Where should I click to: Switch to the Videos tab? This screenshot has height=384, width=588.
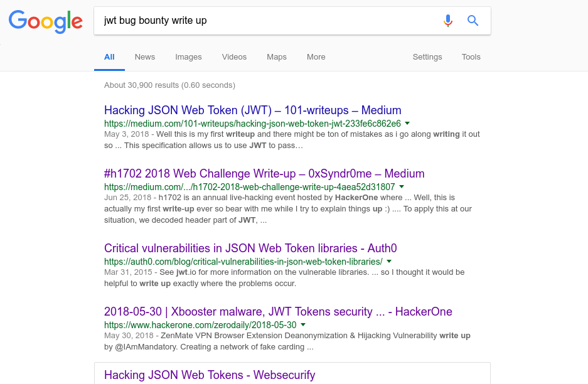pos(234,57)
